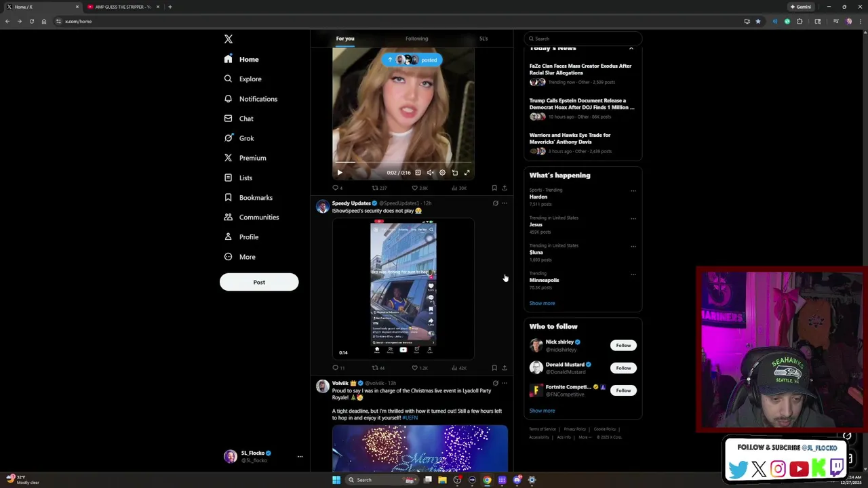This screenshot has height=488, width=868.
Task: Show more under Who to follow
Action: 542,411
